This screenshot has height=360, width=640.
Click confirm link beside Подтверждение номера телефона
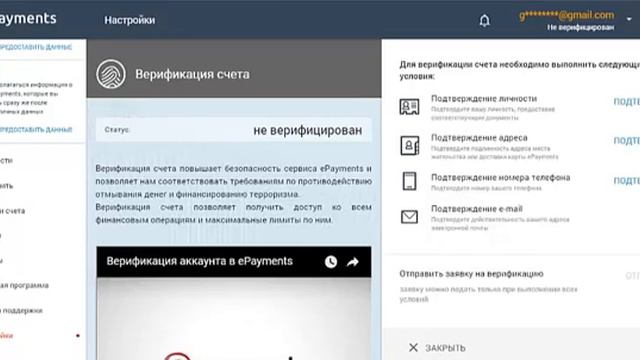(x=627, y=180)
